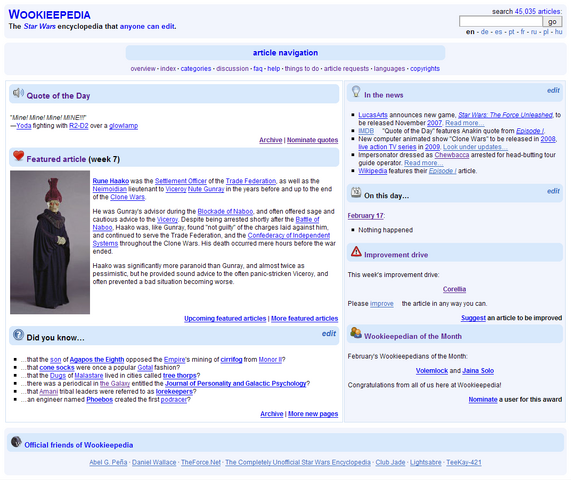Open the Rune Haako article link
The height and width of the screenshot is (480, 571).
pos(111,181)
